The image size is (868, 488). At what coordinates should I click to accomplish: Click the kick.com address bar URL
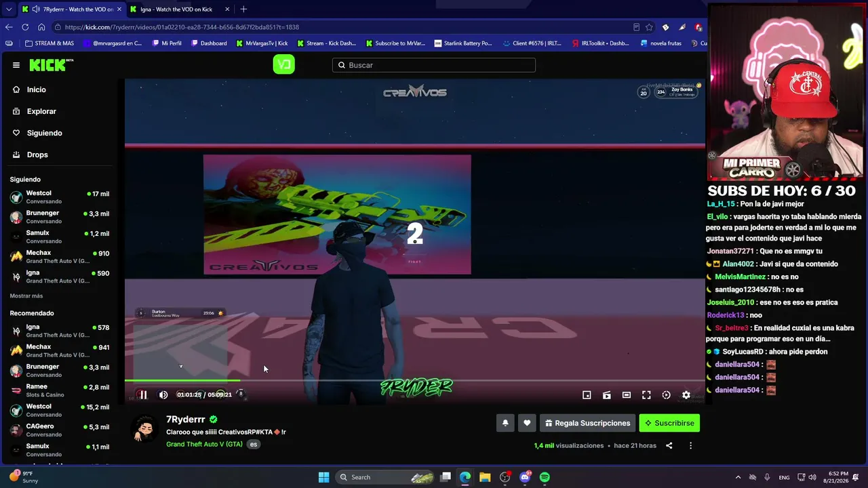pos(182,27)
